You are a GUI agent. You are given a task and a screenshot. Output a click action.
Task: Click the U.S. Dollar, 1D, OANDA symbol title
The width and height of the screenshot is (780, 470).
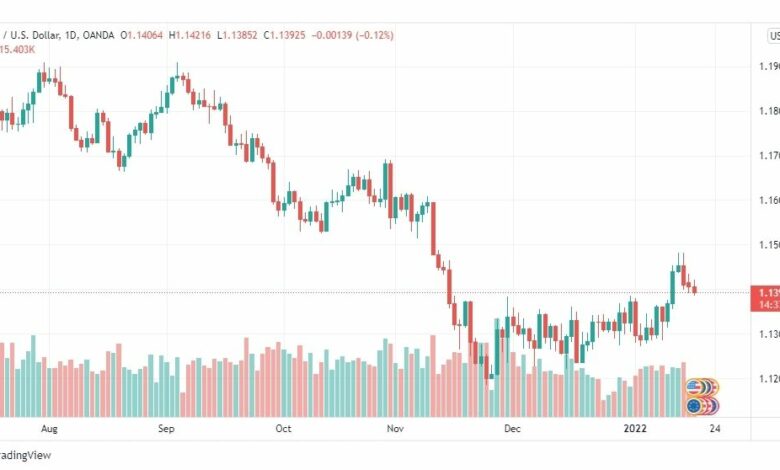[x=59, y=35]
